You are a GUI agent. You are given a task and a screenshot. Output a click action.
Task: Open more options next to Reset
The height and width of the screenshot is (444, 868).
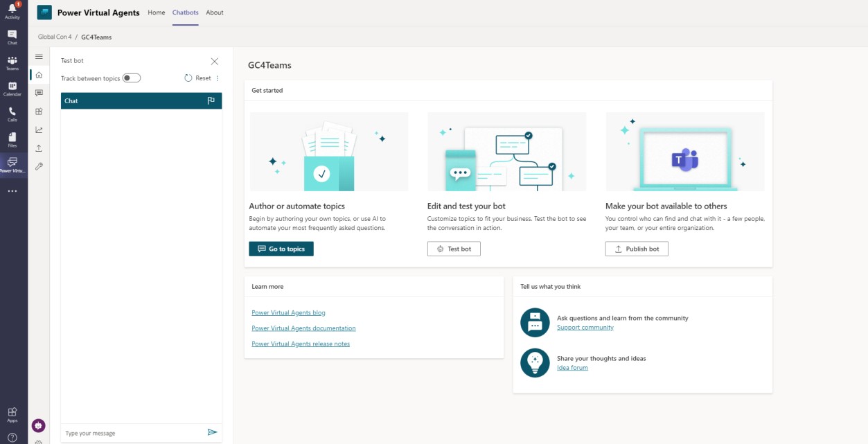(218, 78)
